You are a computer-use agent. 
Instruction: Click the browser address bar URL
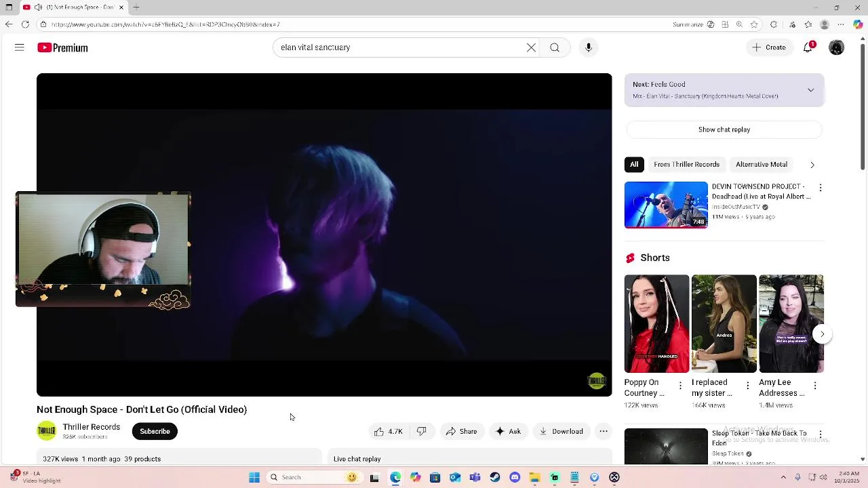coord(165,24)
